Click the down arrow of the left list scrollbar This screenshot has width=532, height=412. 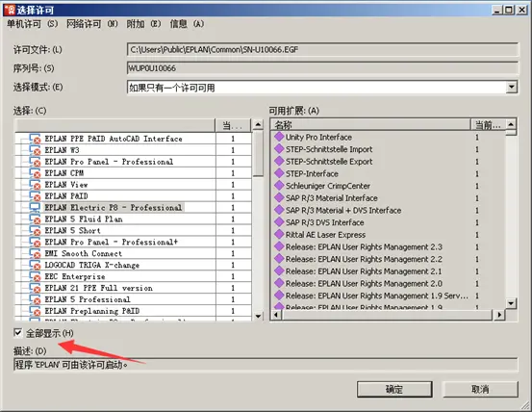pyautogui.click(x=258, y=317)
